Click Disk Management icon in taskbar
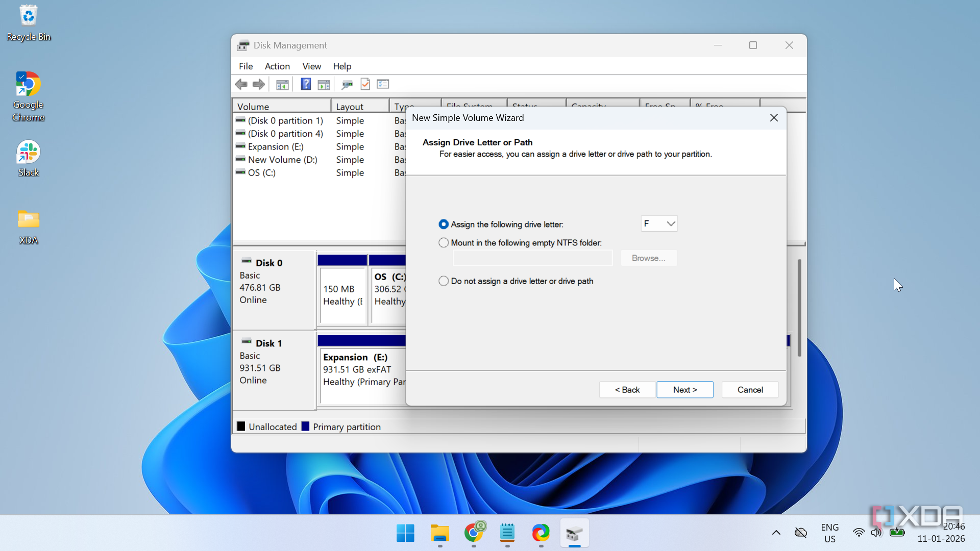 point(575,533)
